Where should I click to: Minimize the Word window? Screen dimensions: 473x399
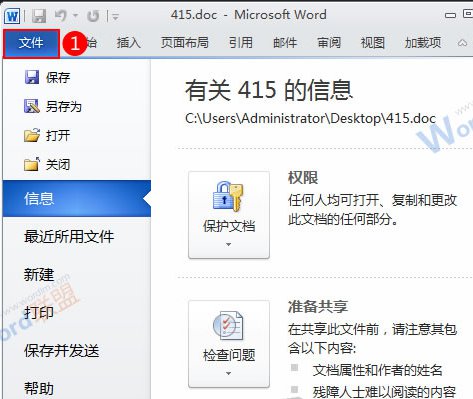pyautogui.click(x=450, y=15)
